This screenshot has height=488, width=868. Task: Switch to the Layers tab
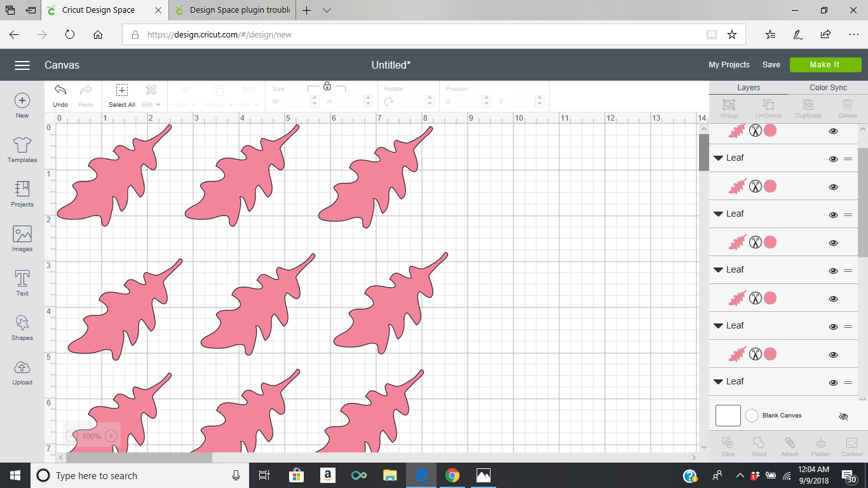point(749,88)
